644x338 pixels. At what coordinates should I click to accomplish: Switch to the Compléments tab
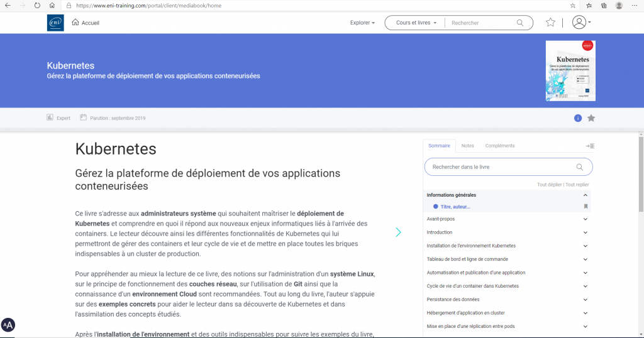pyautogui.click(x=500, y=146)
